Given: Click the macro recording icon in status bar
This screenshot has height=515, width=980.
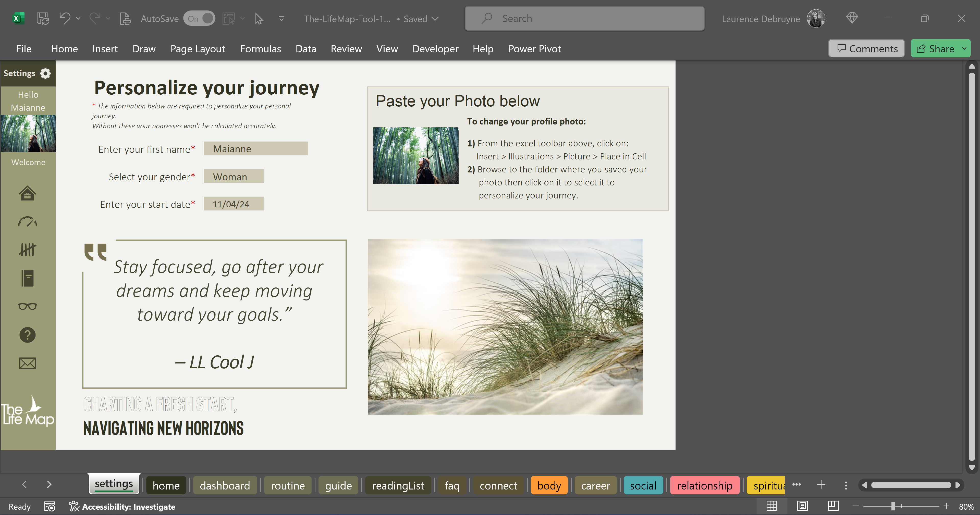Looking at the screenshot, I should 50,506.
